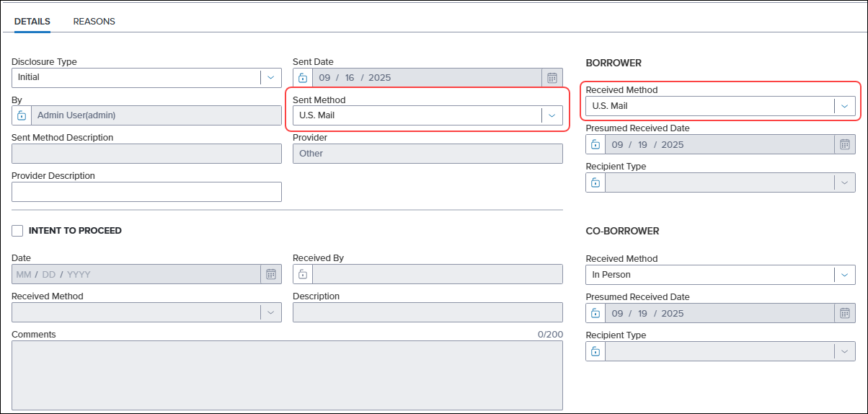Open the Sent Method dropdown
The height and width of the screenshot is (414, 868).
(552, 115)
